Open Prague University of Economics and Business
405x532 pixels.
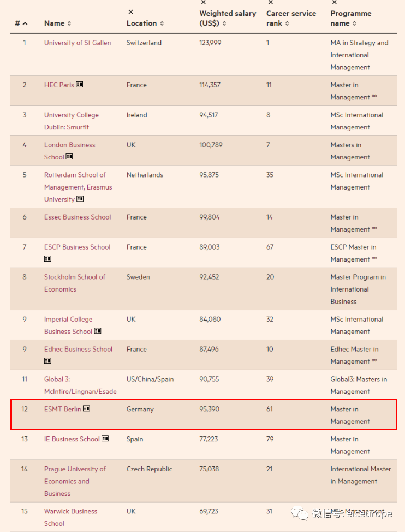pos(75,481)
